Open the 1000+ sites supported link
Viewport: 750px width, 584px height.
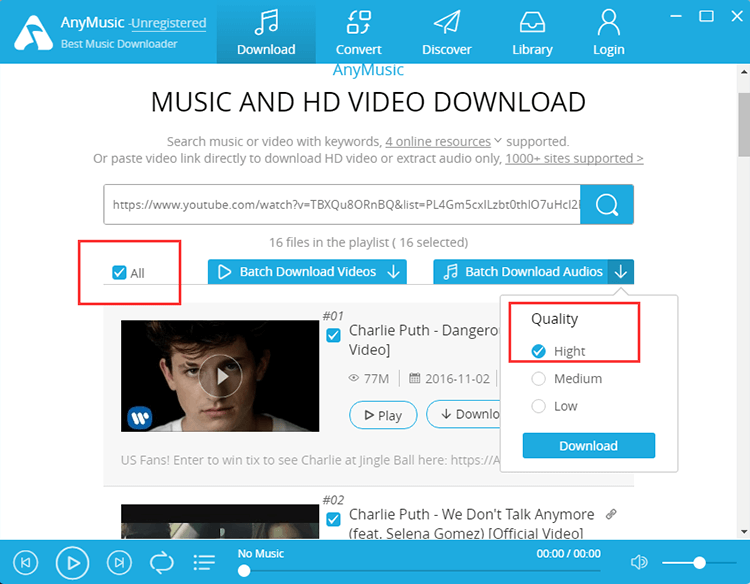[x=574, y=158]
